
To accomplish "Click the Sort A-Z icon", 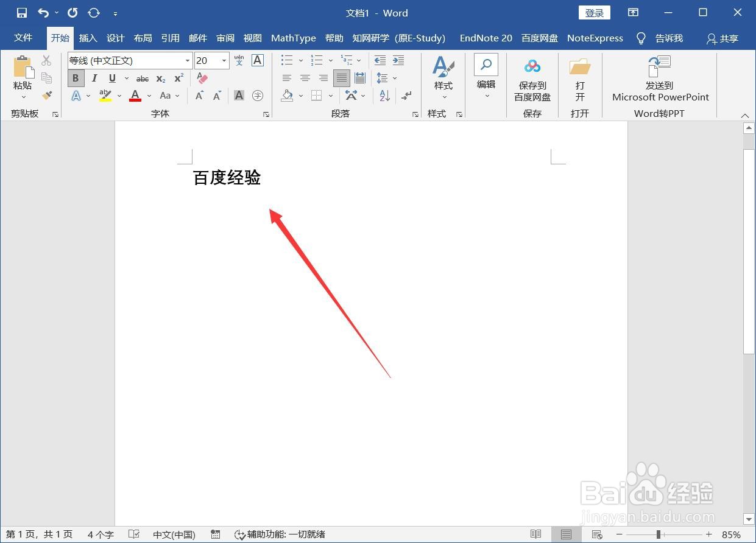I will (384, 96).
